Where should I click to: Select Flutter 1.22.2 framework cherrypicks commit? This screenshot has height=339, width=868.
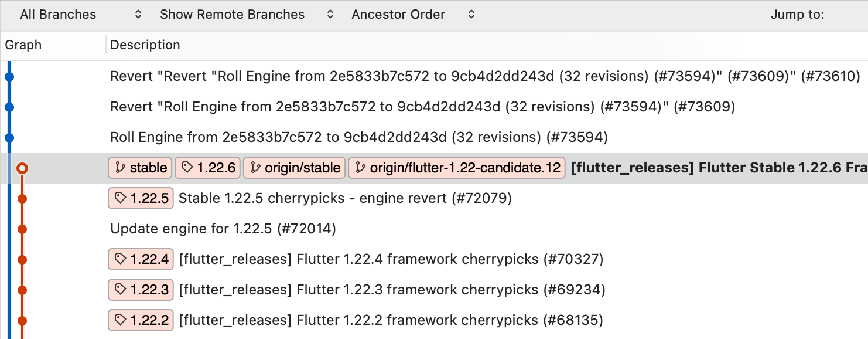391,320
